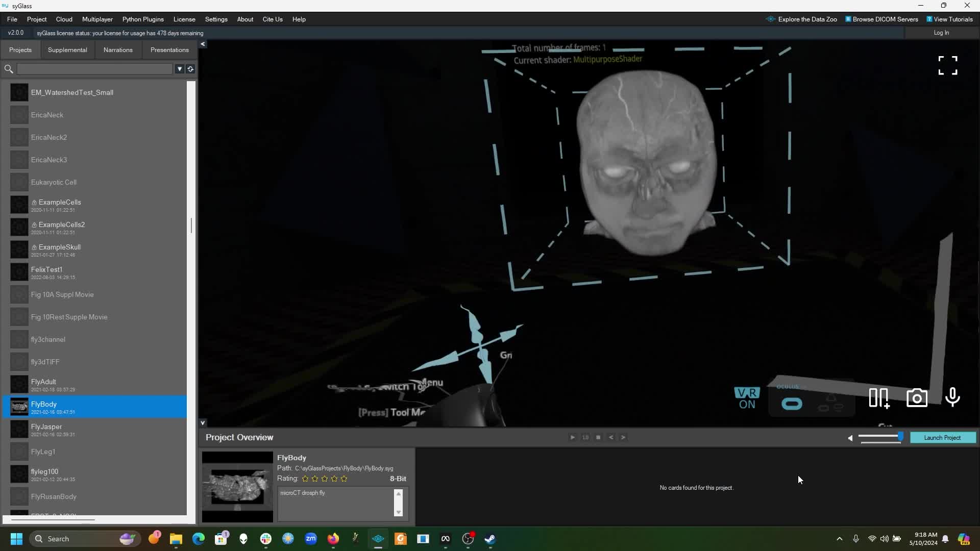Edit the microCT drosph fly description box

pos(336,503)
